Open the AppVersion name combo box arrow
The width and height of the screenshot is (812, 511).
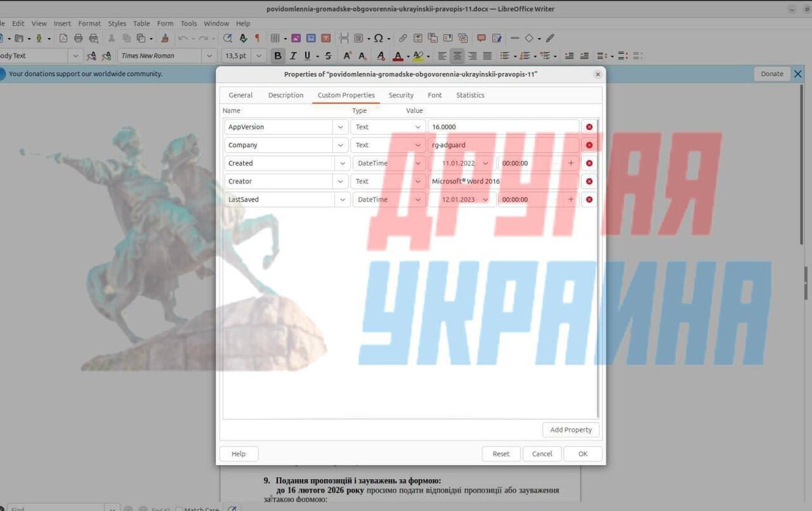[x=340, y=127]
